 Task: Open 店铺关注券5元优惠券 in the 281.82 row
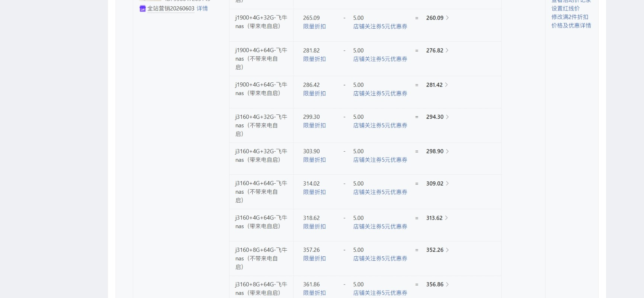tap(380, 59)
